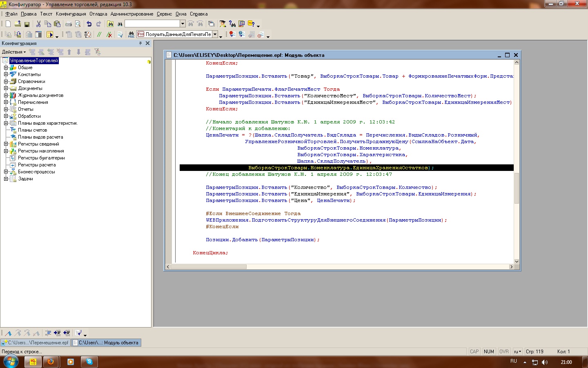Click the New document toolbar icon
The image size is (588, 368).
point(8,24)
